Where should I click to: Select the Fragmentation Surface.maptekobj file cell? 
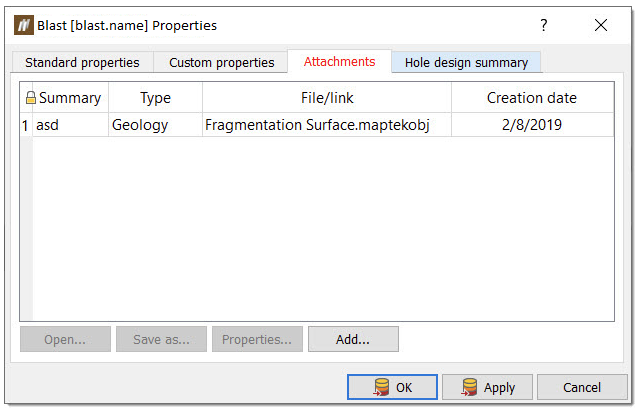317,125
